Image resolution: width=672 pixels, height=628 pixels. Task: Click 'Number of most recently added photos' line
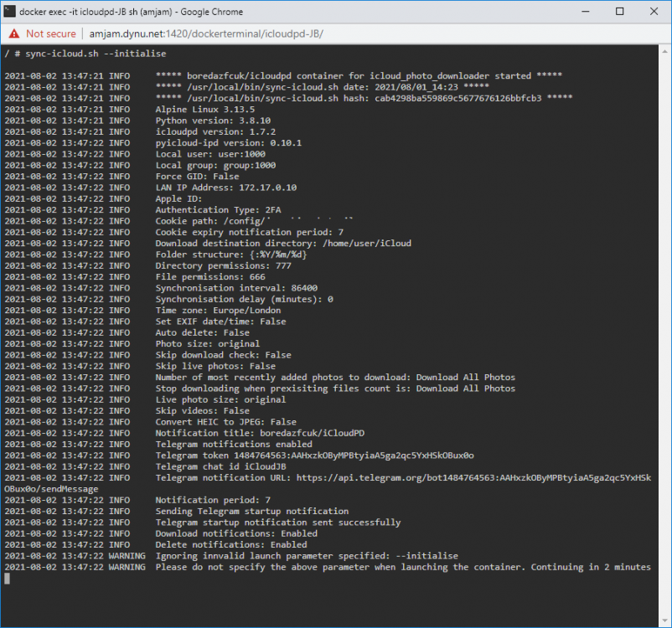tap(335, 377)
